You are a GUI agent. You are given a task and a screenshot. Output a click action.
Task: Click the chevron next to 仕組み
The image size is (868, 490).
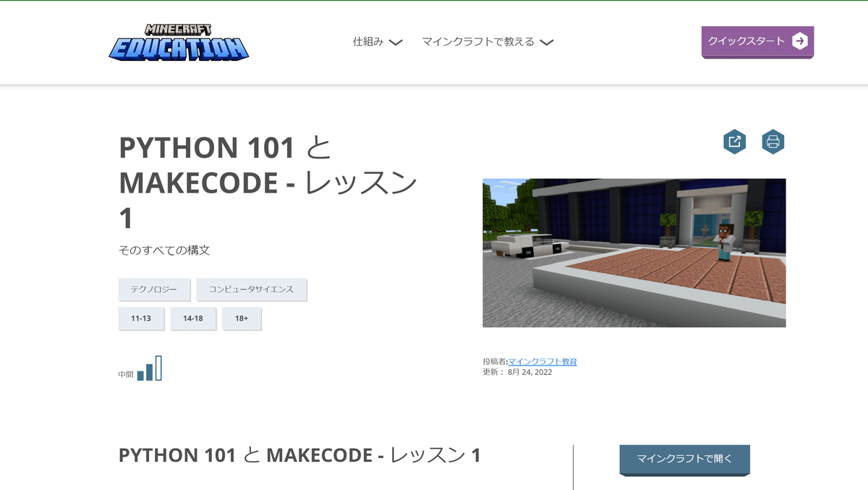tap(395, 43)
